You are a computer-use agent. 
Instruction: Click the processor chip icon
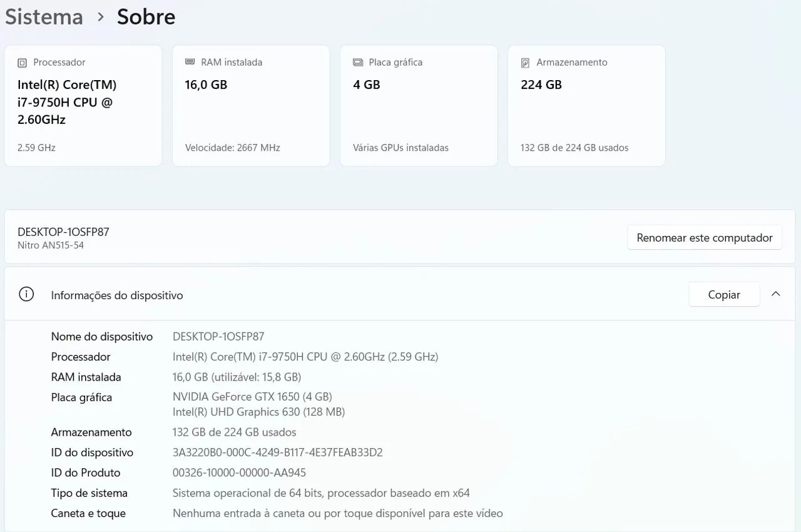click(x=23, y=63)
